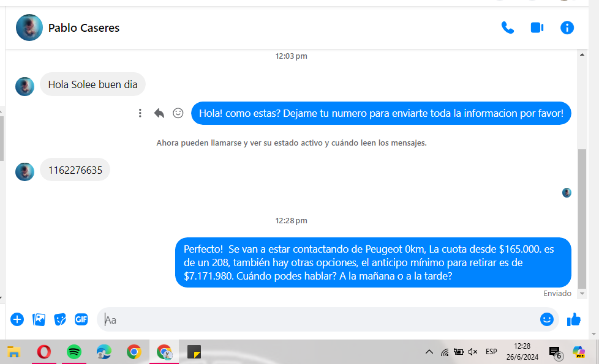Open File Explorer from taskbar
The image size is (599, 364).
pyautogui.click(x=13, y=352)
